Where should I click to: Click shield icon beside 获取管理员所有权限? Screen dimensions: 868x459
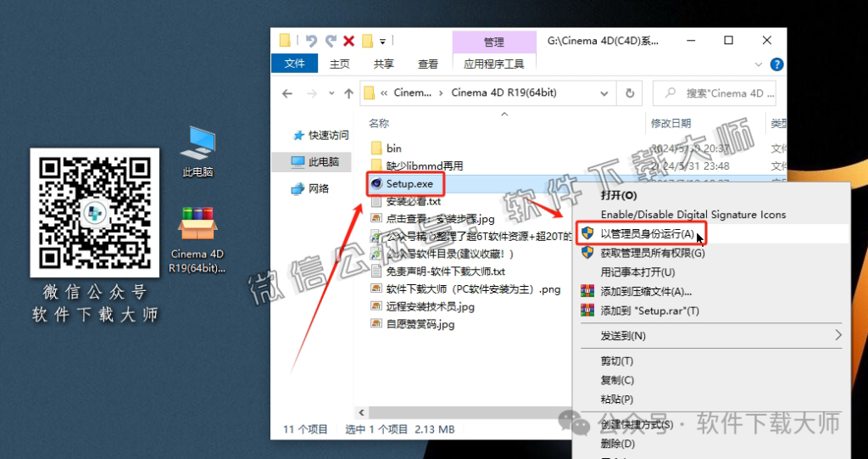tap(587, 253)
